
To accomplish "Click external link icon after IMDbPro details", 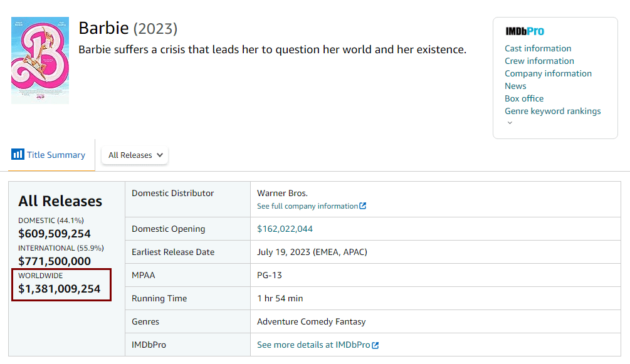I will pos(375,345).
